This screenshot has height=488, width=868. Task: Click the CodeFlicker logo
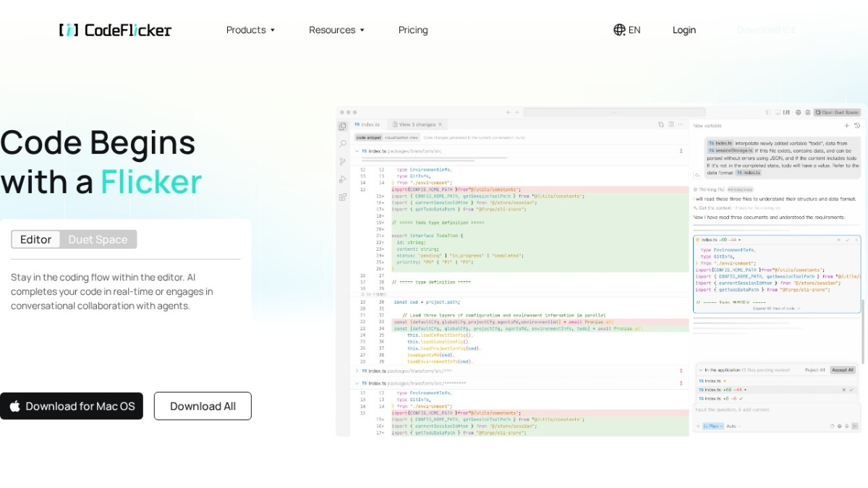(116, 30)
